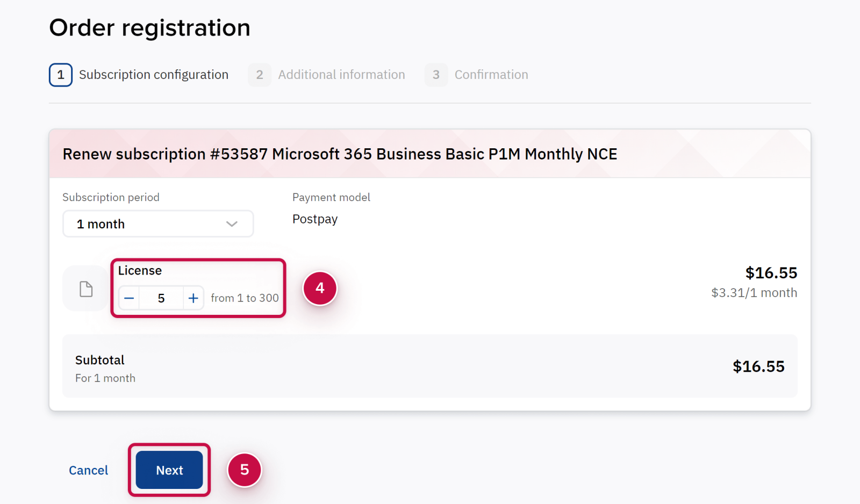Image resolution: width=860 pixels, height=504 pixels.
Task: Select step 1 number badge
Action: tap(61, 75)
